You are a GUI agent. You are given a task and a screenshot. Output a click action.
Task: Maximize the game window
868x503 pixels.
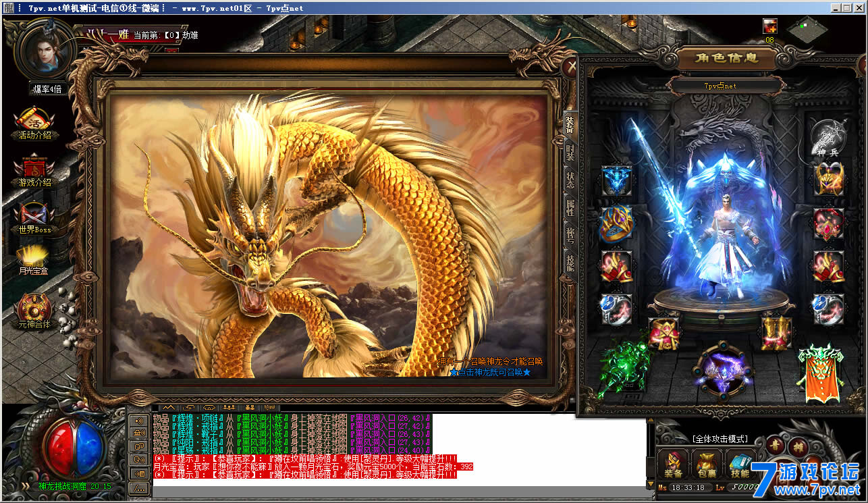click(848, 8)
